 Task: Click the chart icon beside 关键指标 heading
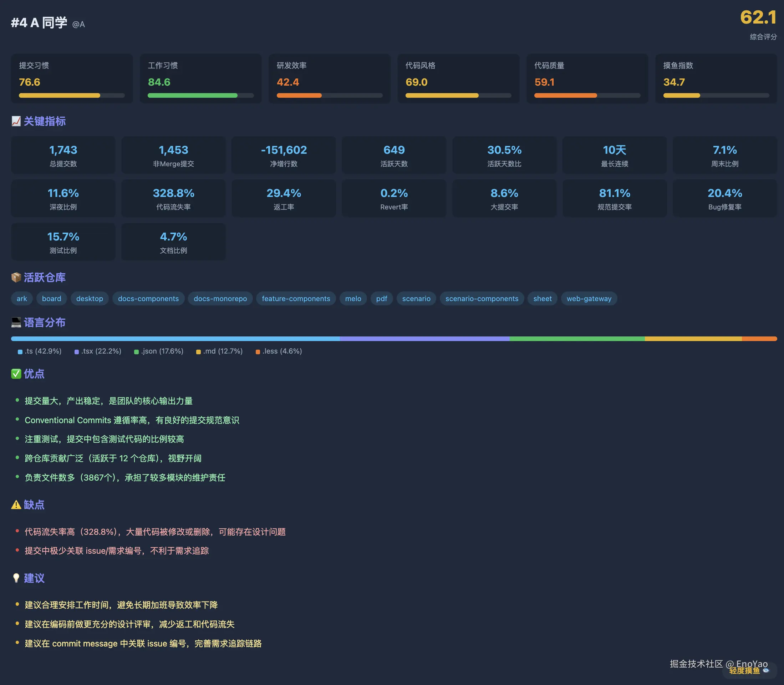pos(16,121)
